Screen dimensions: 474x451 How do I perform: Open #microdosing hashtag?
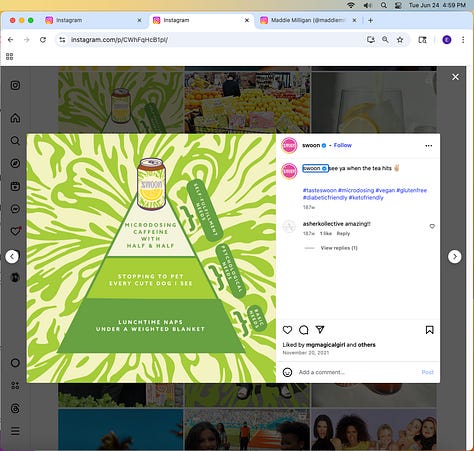[356, 190]
